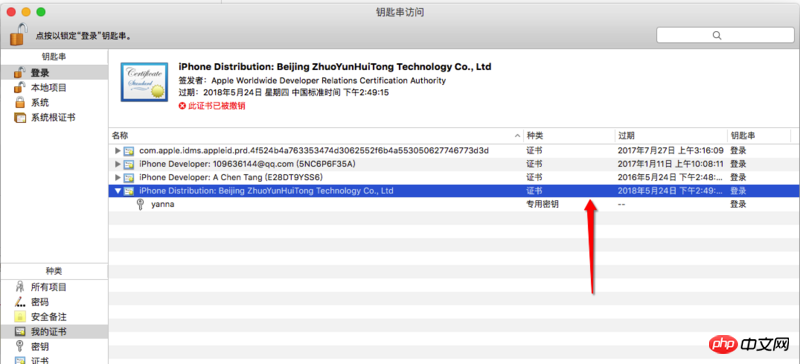Click the 安全备注 note icon
Viewport: 800px width, 364px height.
20,317
